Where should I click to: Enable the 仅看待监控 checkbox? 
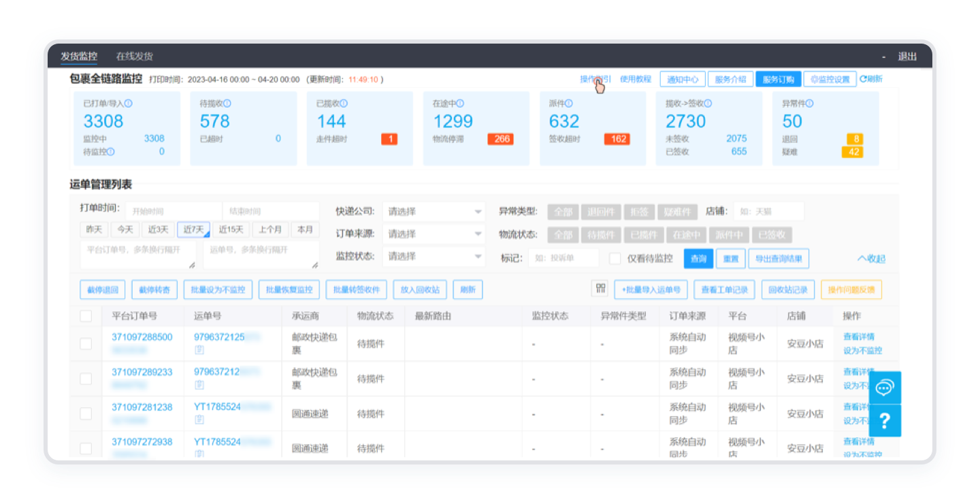pyautogui.click(x=615, y=259)
